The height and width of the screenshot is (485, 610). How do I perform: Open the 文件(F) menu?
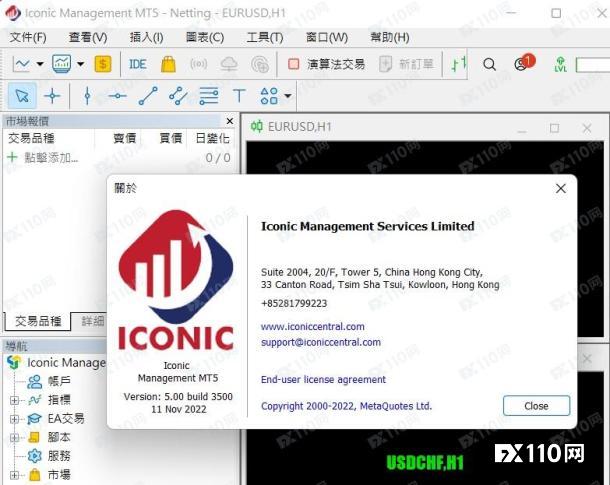pyautogui.click(x=28, y=37)
